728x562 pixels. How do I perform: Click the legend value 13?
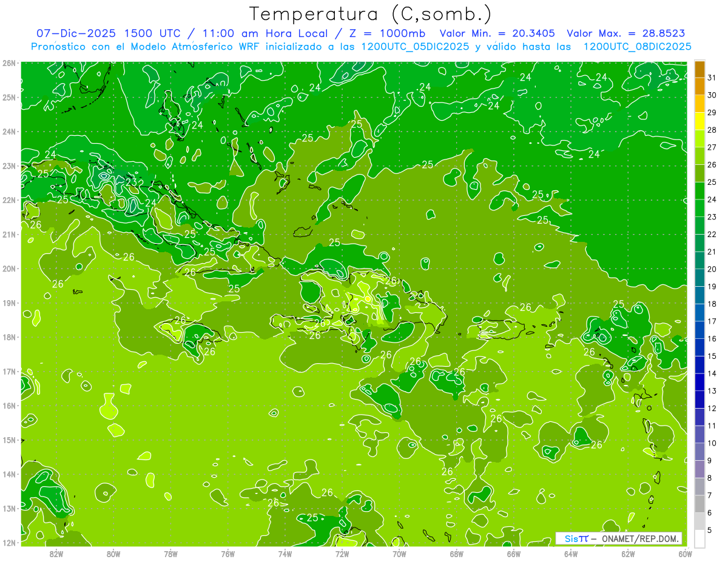tap(712, 390)
